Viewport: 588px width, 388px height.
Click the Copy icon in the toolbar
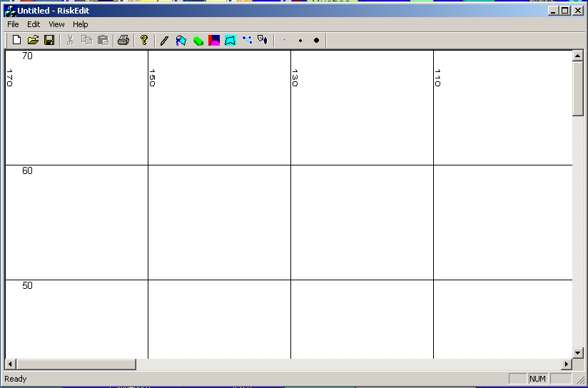(86, 40)
